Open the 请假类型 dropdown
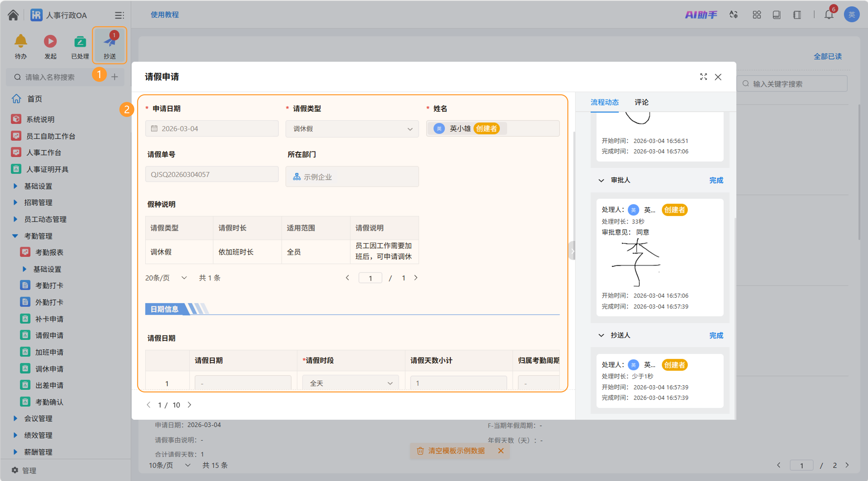This screenshot has width=868, height=481. coord(352,129)
